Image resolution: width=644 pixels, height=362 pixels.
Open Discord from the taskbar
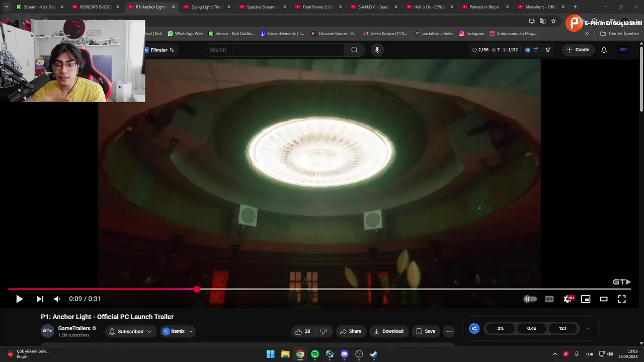(344, 354)
